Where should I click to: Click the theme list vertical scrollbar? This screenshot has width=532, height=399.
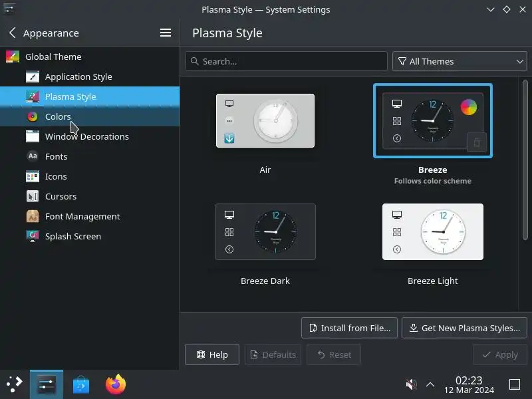pyautogui.click(x=525, y=160)
